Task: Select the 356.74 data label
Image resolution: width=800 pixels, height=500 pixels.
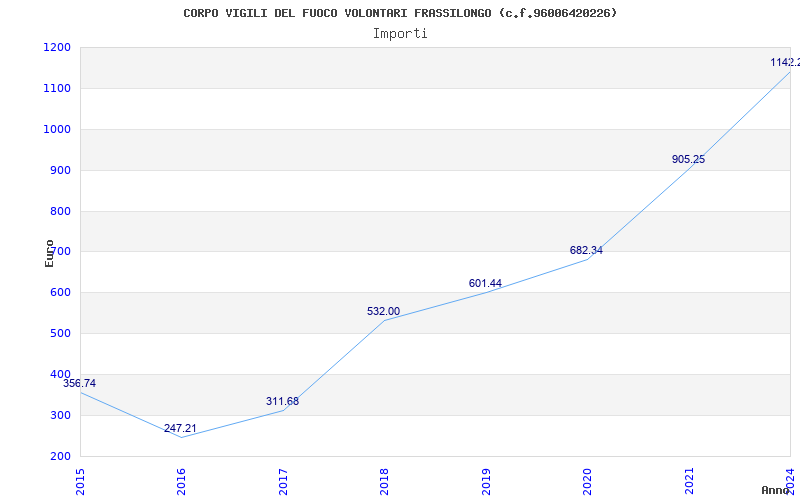Action: pyautogui.click(x=80, y=383)
